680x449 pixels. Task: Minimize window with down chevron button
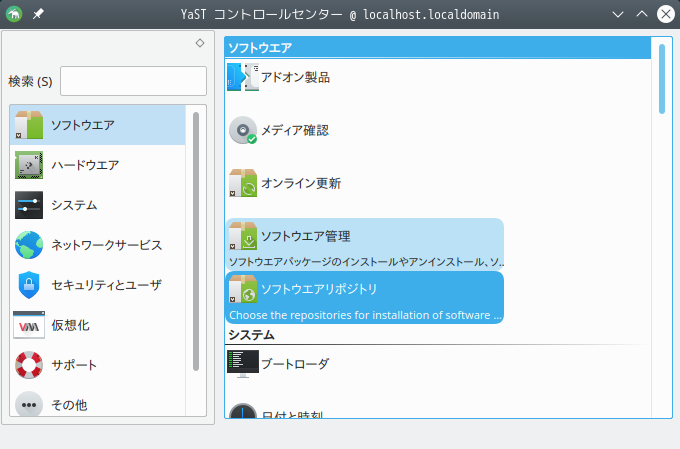(618, 14)
